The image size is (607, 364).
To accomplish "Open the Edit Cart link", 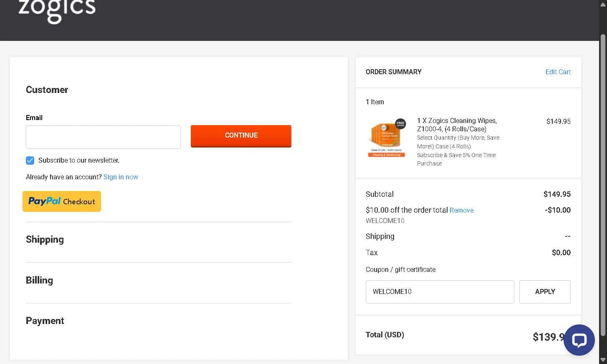I will [558, 72].
